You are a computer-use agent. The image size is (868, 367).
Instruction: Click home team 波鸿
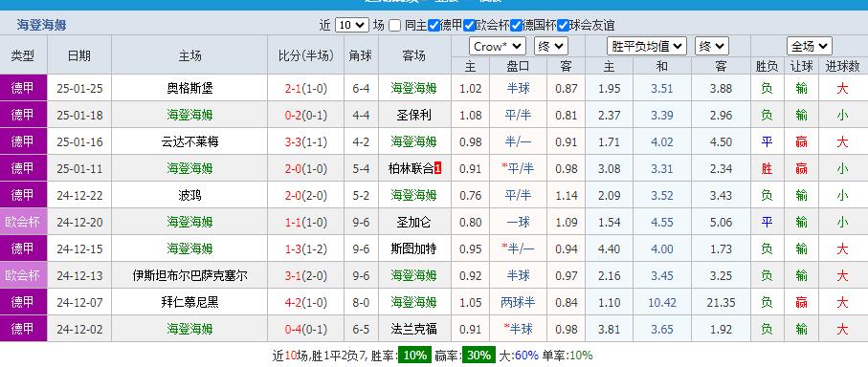click(189, 195)
